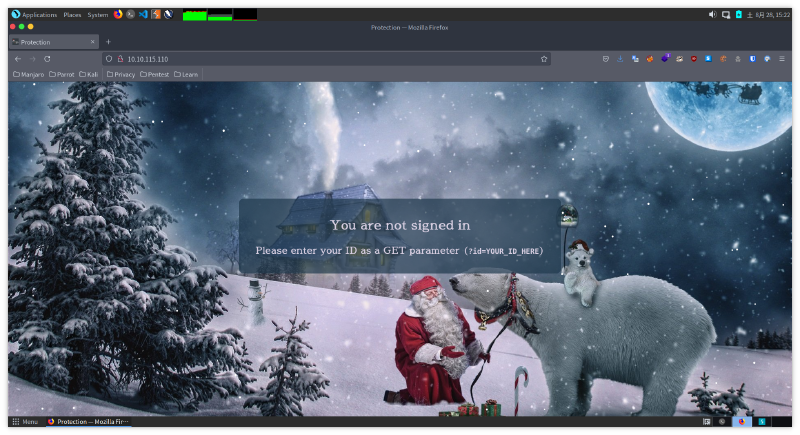Go back using the back arrow
Screen dimensions: 800x435
17,59
